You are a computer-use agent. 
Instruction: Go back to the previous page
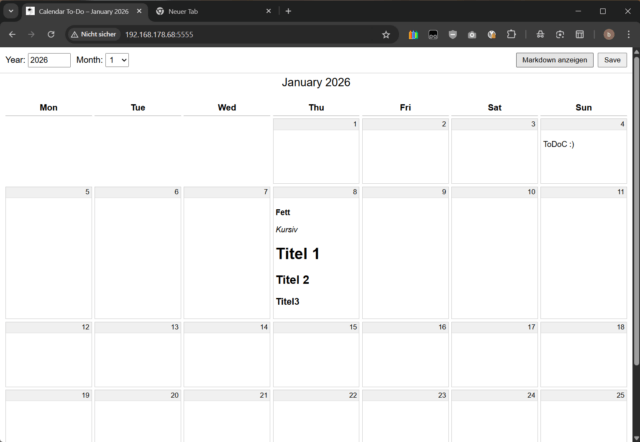tap(12, 34)
